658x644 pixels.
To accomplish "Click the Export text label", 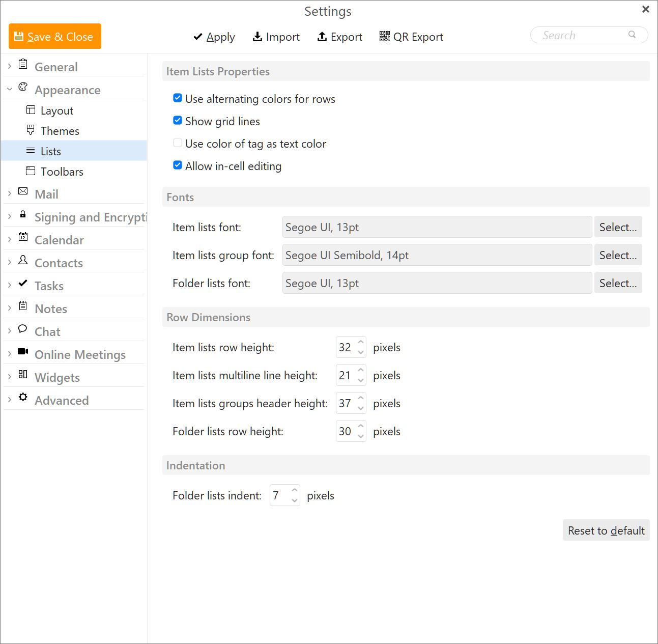I will pyautogui.click(x=347, y=37).
